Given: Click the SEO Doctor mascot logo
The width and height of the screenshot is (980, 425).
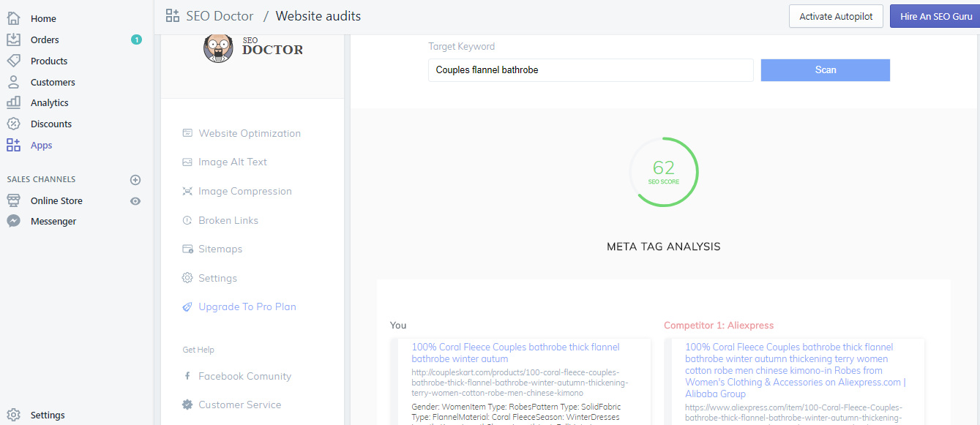Looking at the screenshot, I should (x=218, y=48).
